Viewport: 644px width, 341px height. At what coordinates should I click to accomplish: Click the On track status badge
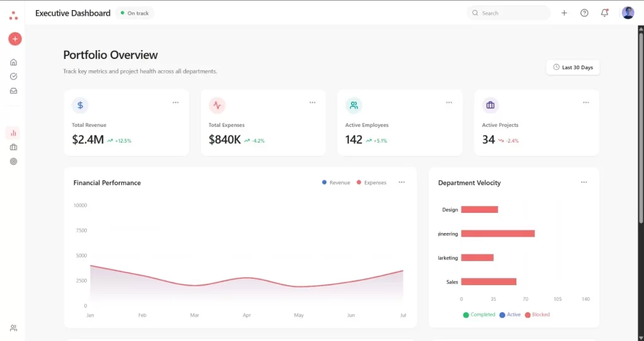pos(135,13)
